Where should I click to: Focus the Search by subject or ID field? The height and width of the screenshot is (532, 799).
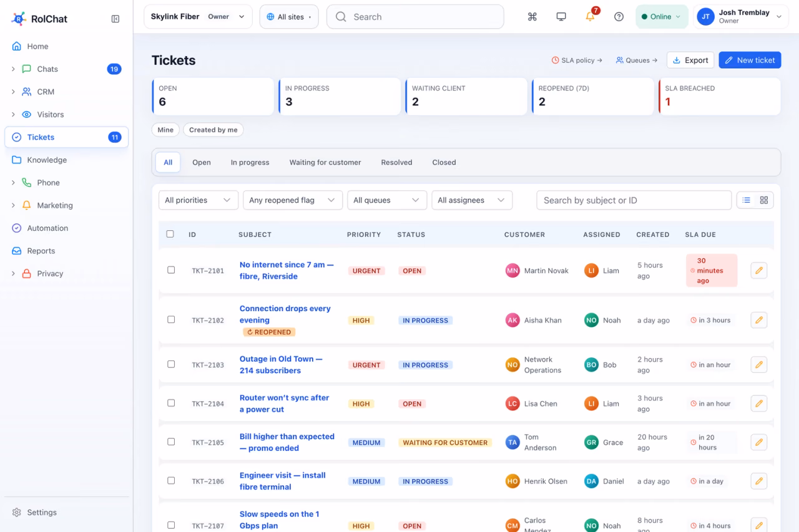pyautogui.click(x=634, y=200)
